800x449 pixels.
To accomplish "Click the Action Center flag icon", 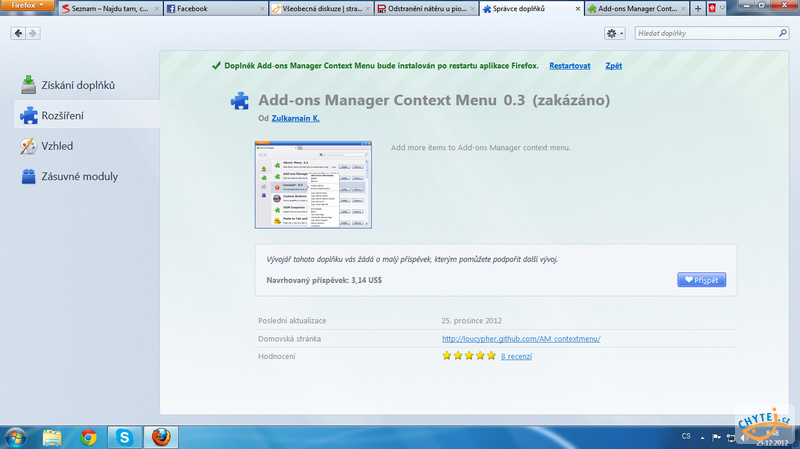I will (716, 437).
